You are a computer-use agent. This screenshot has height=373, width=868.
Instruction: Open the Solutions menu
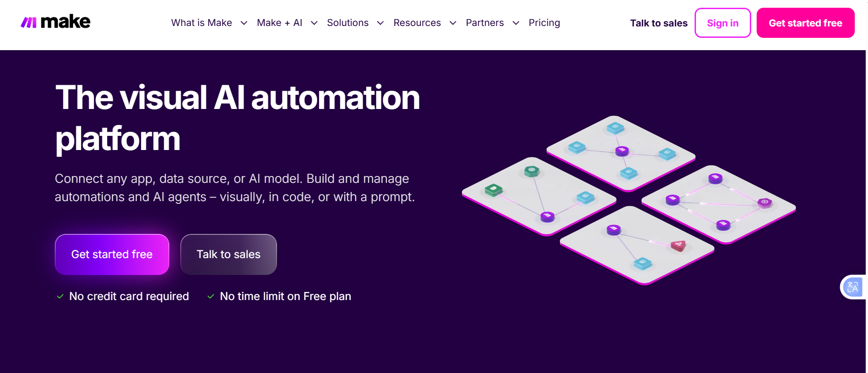pos(348,23)
